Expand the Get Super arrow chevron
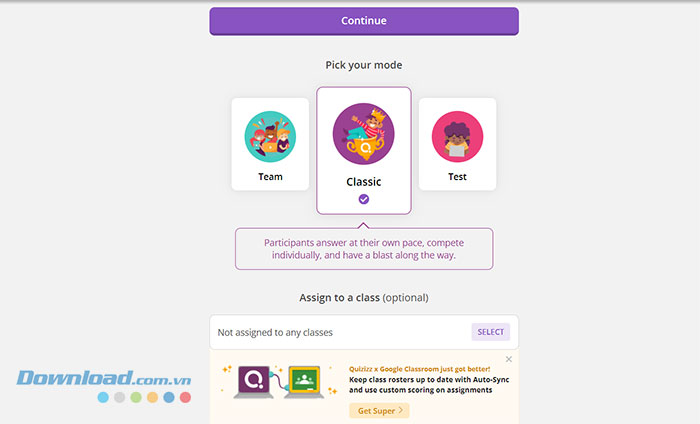 (401, 410)
